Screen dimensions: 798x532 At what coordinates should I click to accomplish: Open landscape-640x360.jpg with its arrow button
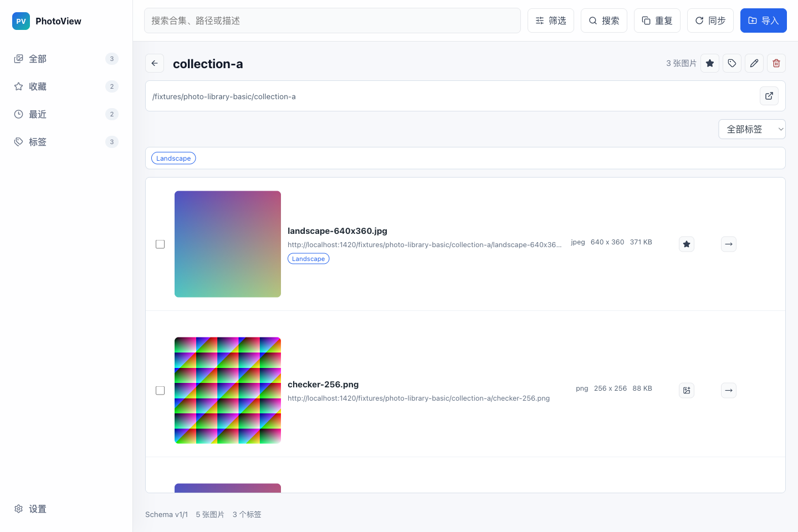coord(729,244)
